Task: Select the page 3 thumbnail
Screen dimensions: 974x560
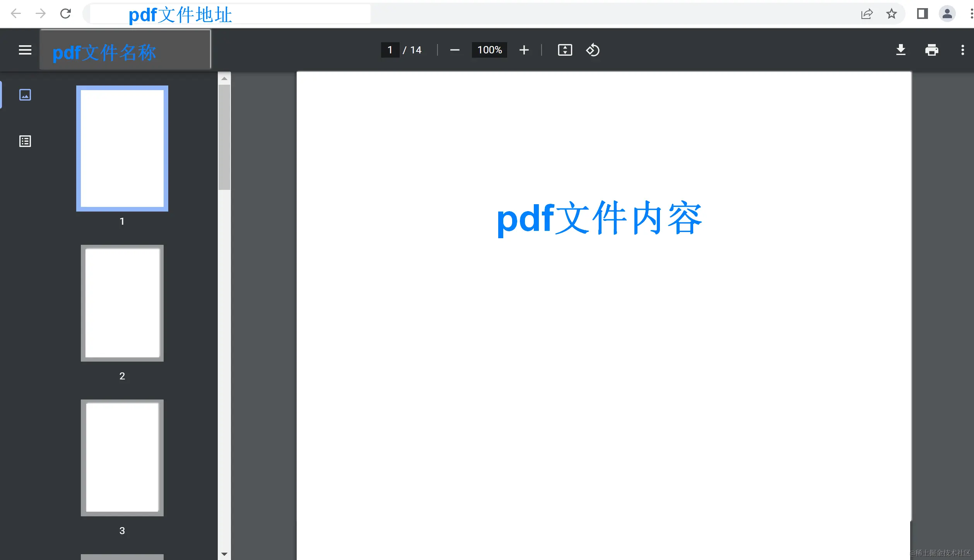Action: (122, 458)
